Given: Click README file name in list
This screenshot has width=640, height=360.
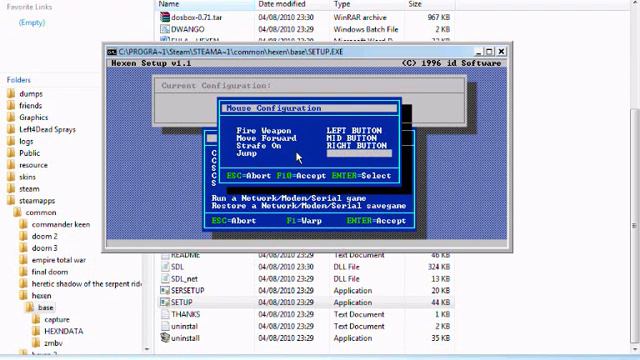Looking at the screenshot, I should (185, 255).
